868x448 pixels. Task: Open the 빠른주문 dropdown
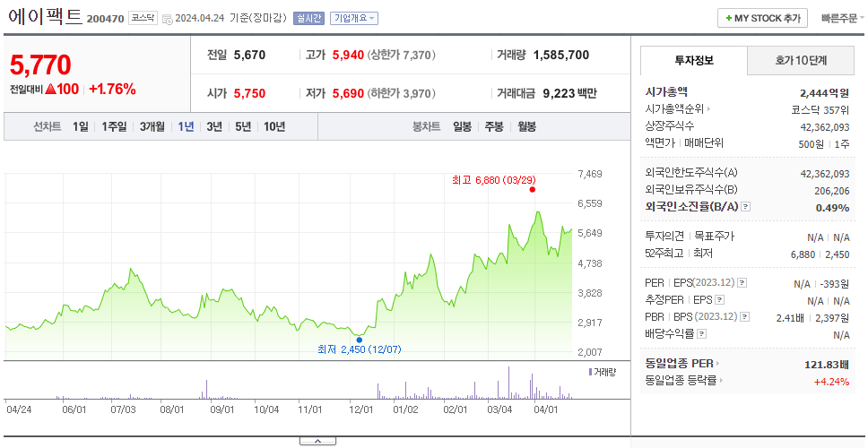click(843, 18)
